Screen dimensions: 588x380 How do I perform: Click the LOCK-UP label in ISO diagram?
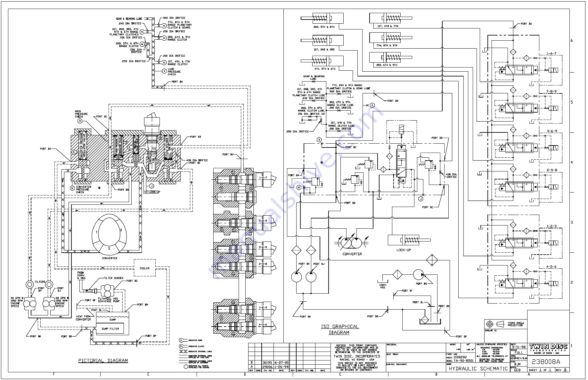(403, 250)
